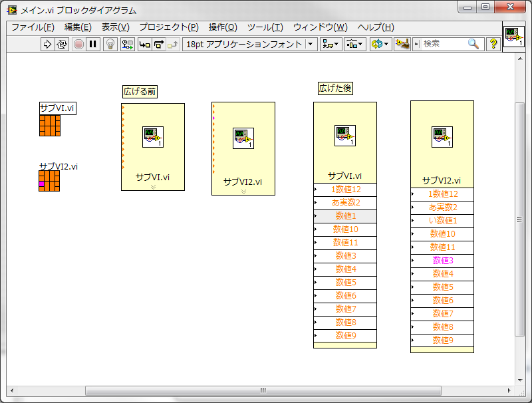Click the scroll down arrow
The image size is (532, 403).
[x=520, y=380]
